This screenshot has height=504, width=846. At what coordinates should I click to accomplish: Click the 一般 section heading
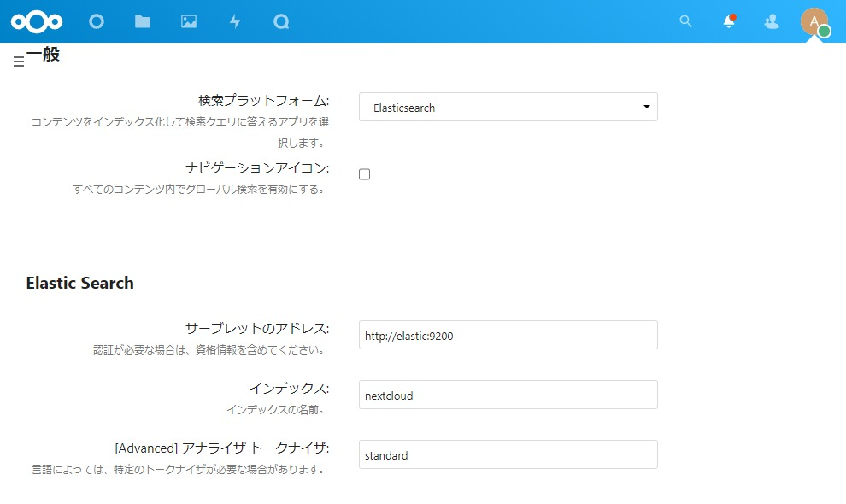(x=44, y=54)
